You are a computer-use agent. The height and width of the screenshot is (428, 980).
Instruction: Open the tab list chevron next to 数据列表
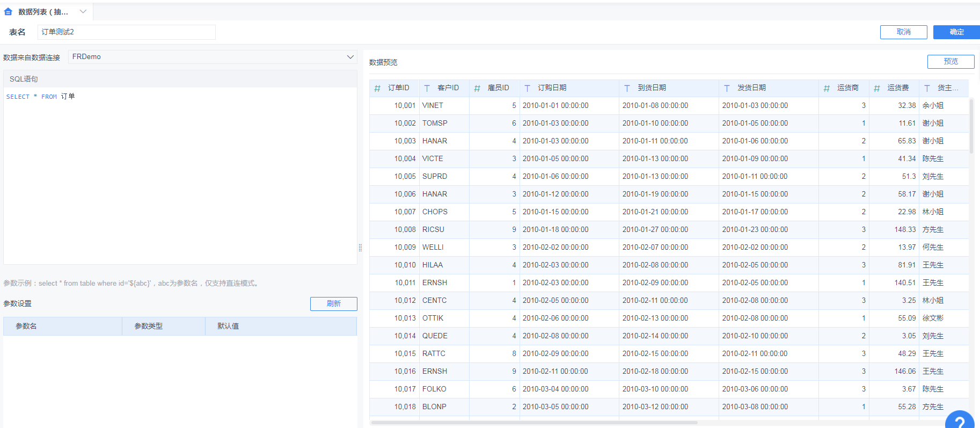coord(83,12)
